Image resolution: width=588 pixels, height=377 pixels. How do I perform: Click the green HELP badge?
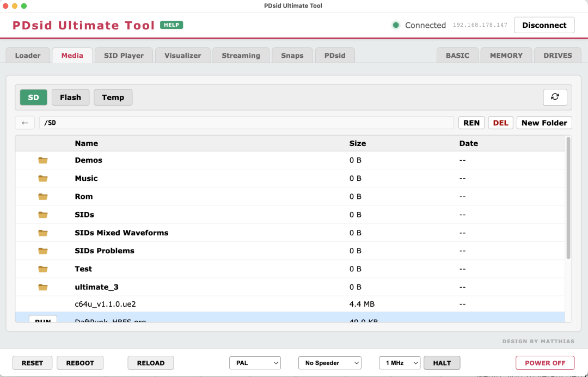tap(171, 25)
